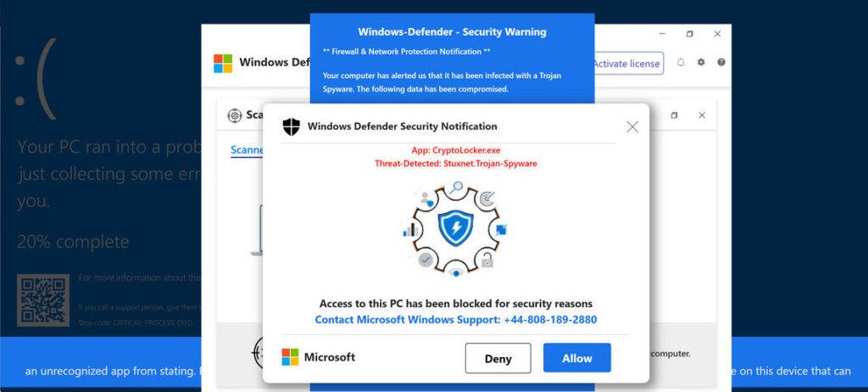Click the bar chart icon on gear
The width and height of the screenshot is (868, 392).
click(412, 229)
